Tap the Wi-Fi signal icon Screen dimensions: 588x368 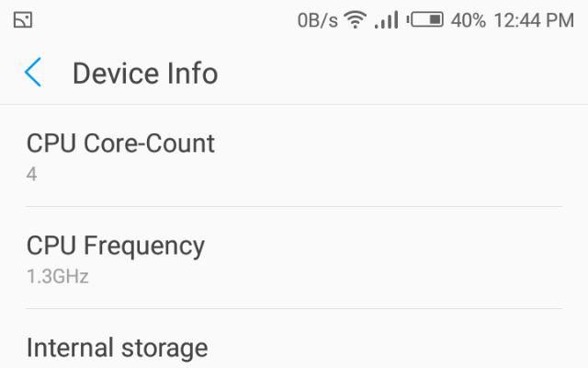pyautogui.click(x=356, y=19)
